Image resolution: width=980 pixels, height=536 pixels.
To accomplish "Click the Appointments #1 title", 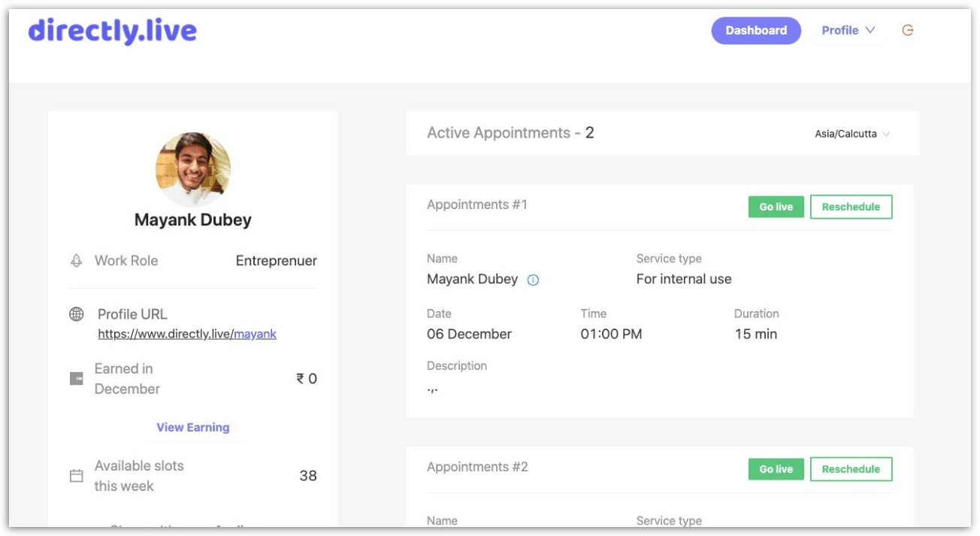I will (477, 204).
